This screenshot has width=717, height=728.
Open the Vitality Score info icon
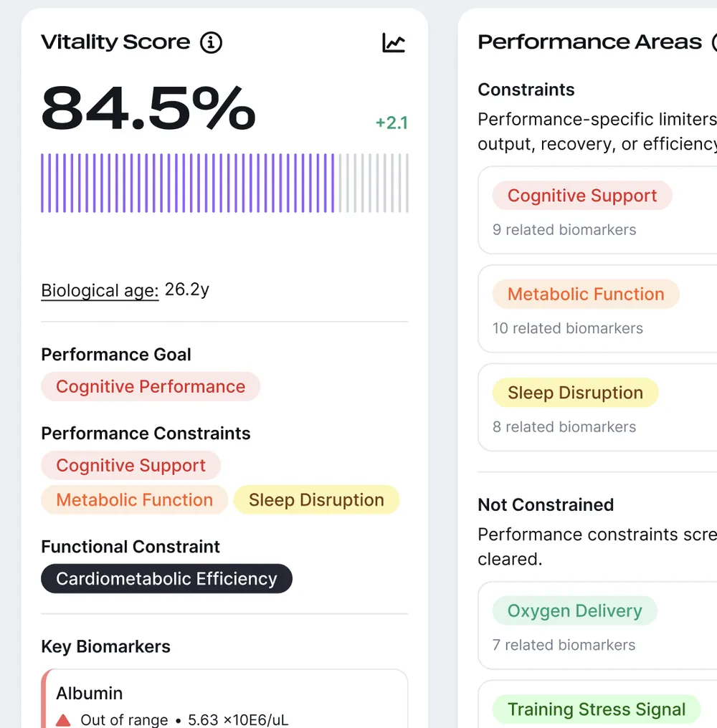pyautogui.click(x=211, y=43)
